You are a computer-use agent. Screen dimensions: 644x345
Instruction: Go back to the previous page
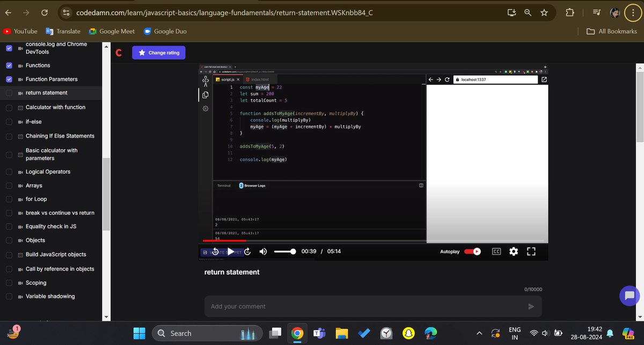coord(9,12)
